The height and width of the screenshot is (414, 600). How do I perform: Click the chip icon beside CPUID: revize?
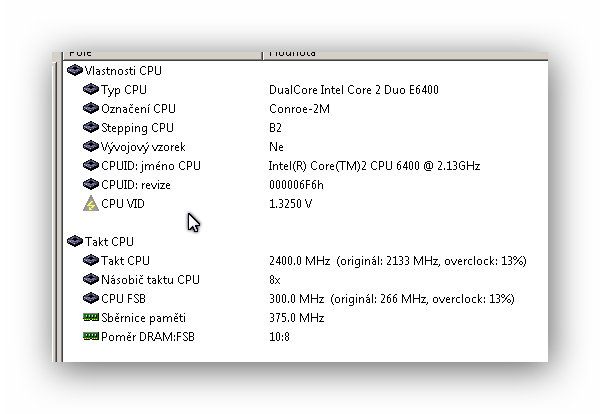click(x=91, y=184)
